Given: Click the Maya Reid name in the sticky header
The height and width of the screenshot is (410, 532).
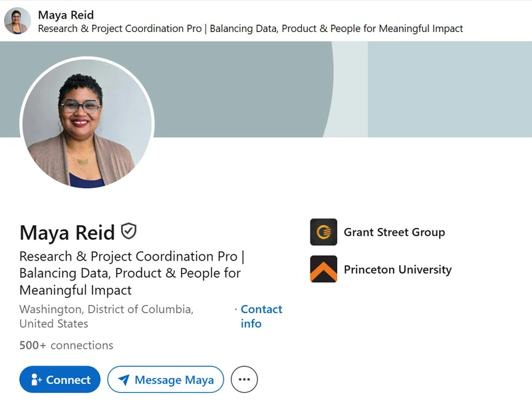Looking at the screenshot, I should (x=66, y=15).
